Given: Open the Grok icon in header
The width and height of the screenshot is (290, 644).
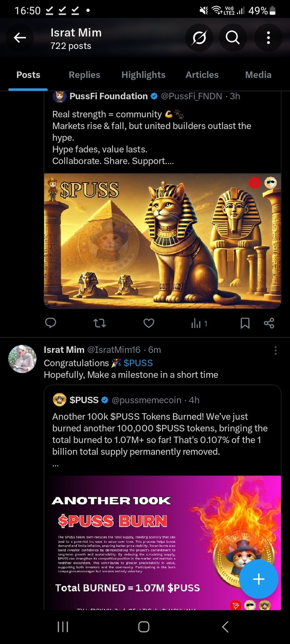Looking at the screenshot, I should (x=199, y=38).
